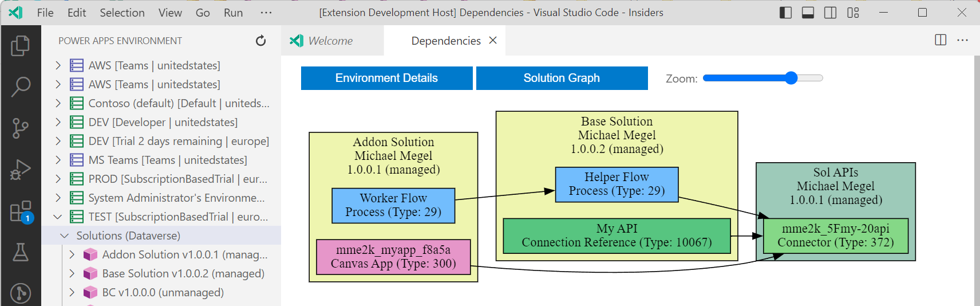Click the Solution Graph button

pyautogui.click(x=562, y=79)
